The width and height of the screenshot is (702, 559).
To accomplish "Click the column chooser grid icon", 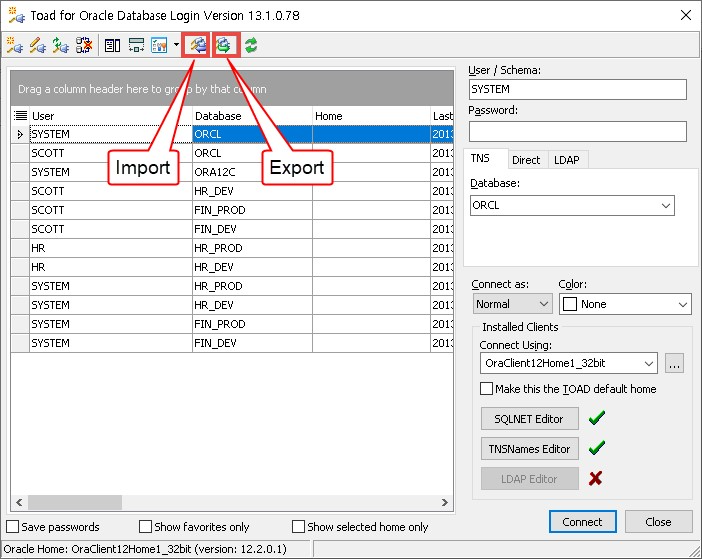I will (20, 116).
